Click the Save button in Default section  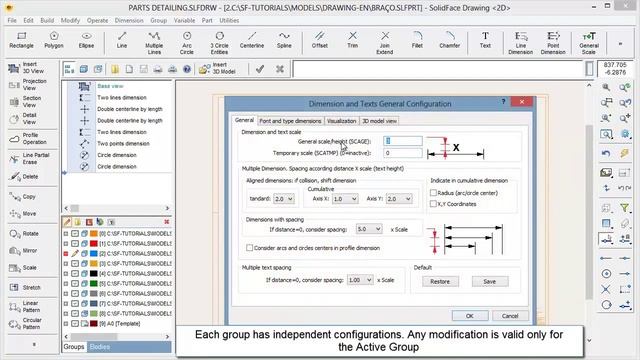coord(490,282)
